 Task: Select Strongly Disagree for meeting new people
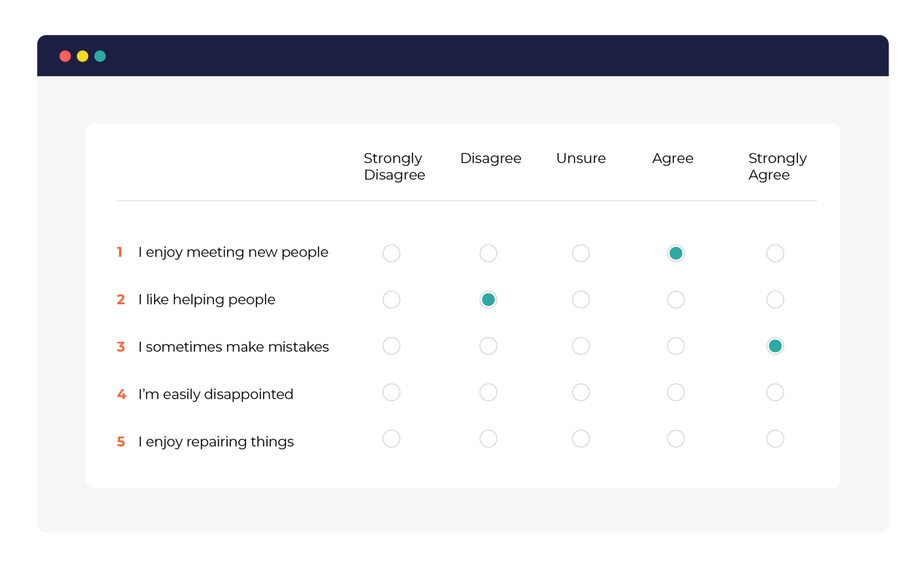point(392,253)
